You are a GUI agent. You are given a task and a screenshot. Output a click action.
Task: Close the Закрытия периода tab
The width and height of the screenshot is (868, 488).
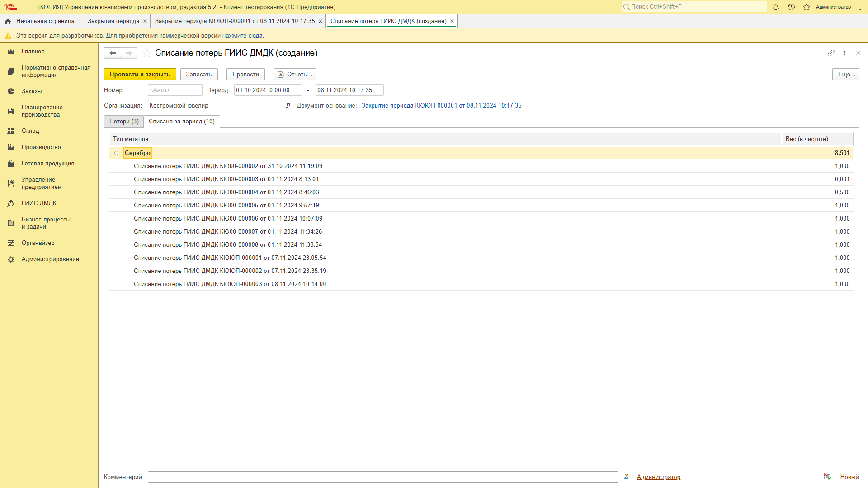point(145,21)
